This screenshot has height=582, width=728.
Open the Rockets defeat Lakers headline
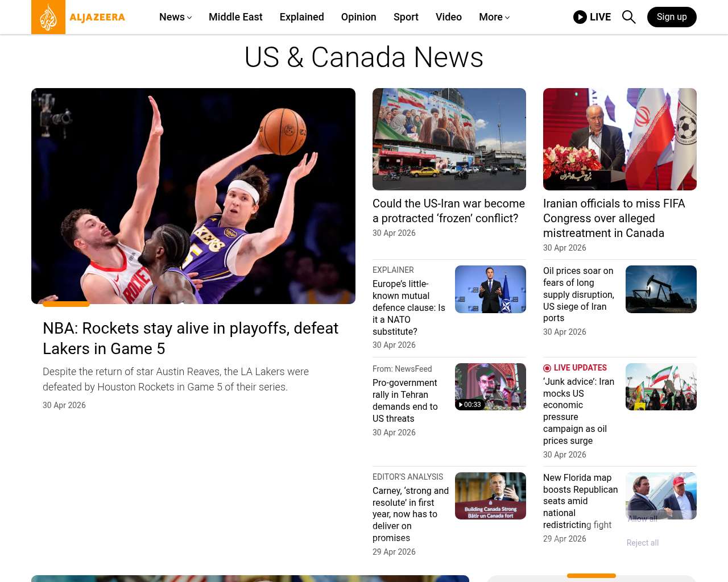click(x=191, y=338)
